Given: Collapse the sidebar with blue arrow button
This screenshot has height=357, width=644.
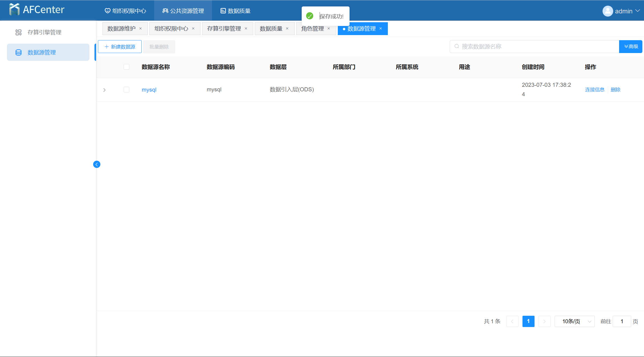Looking at the screenshot, I should [x=97, y=164].
